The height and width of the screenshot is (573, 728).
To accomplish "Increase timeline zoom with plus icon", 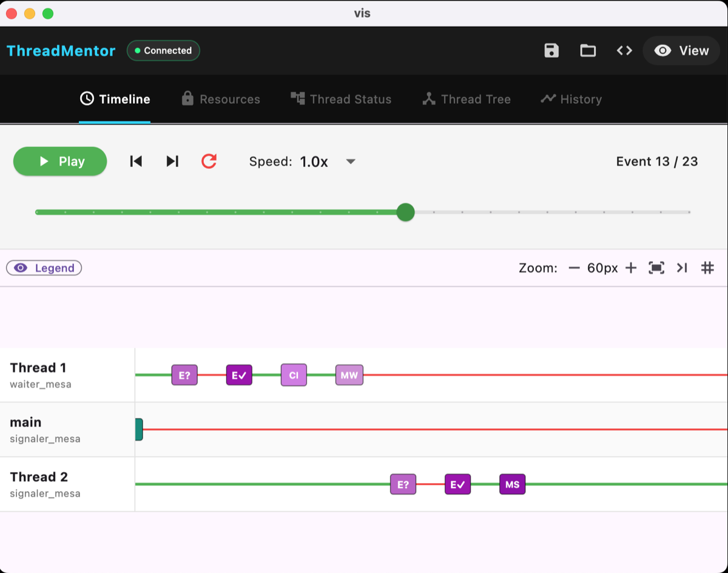I will (x=631, y=268).
